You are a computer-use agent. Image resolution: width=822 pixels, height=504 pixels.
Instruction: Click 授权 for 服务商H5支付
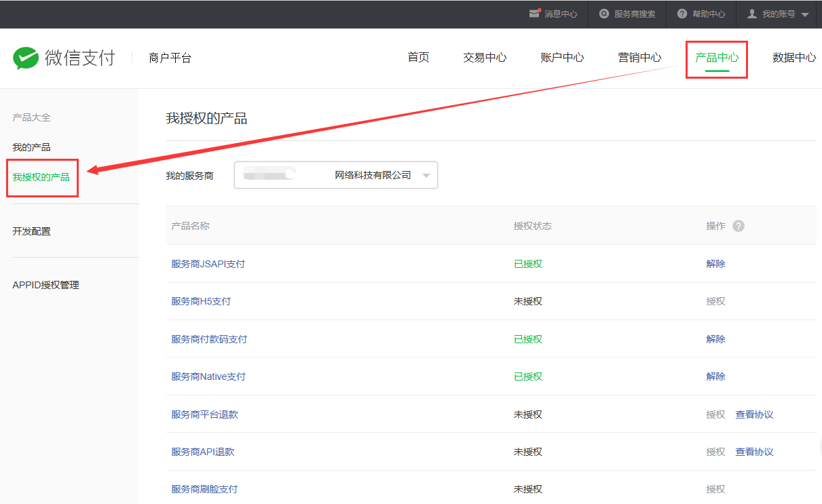point(715,301)
